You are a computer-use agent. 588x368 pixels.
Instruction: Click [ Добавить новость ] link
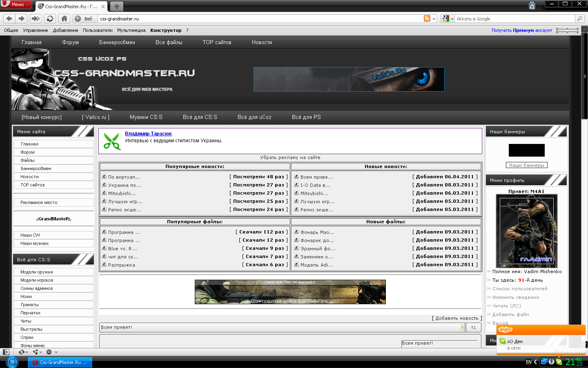(457, 318)
